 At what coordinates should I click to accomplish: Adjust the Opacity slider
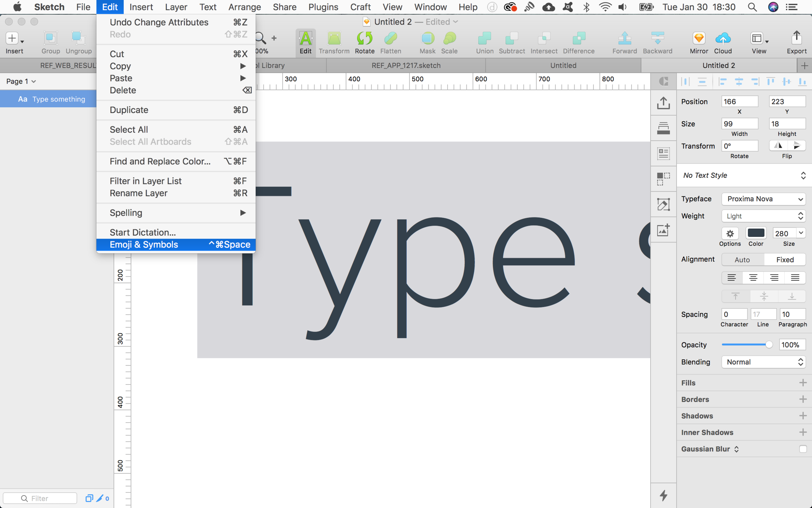point(747,345)
